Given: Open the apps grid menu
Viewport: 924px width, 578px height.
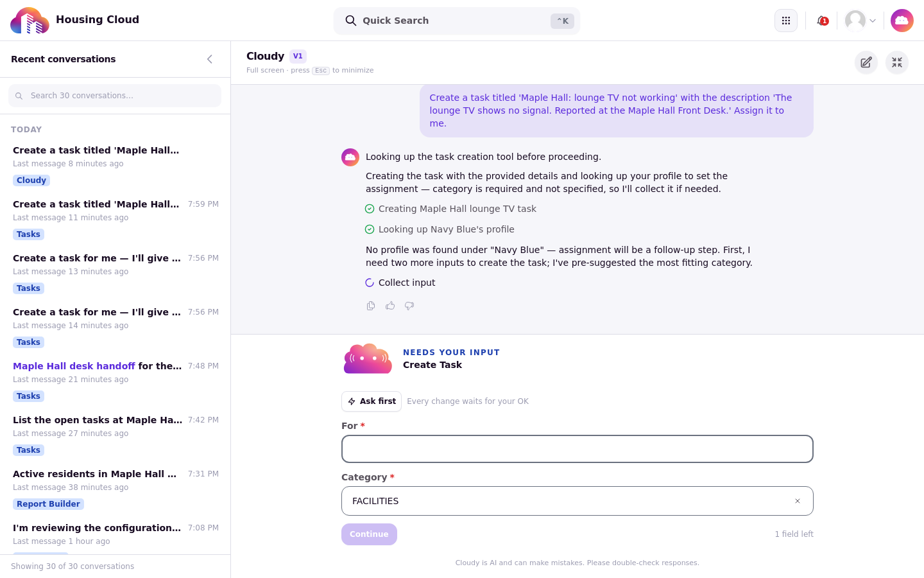Looking at the screenshot, I should tap(786, 21).
